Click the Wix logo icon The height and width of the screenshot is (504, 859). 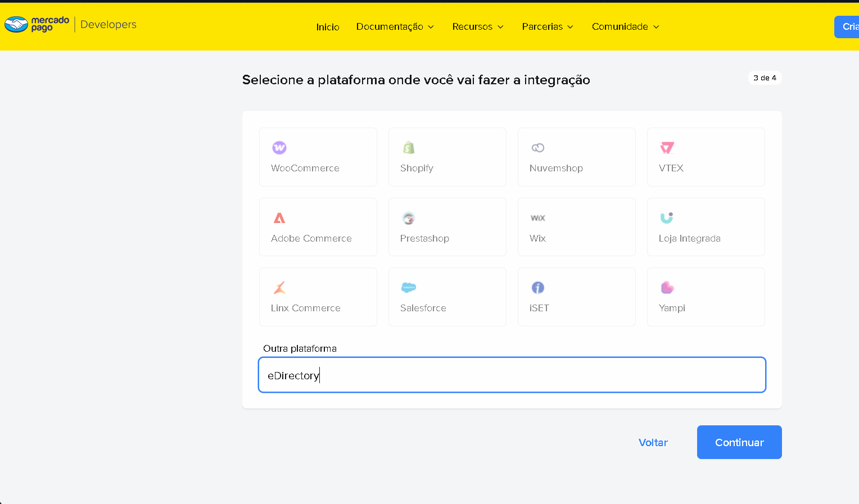538,218
